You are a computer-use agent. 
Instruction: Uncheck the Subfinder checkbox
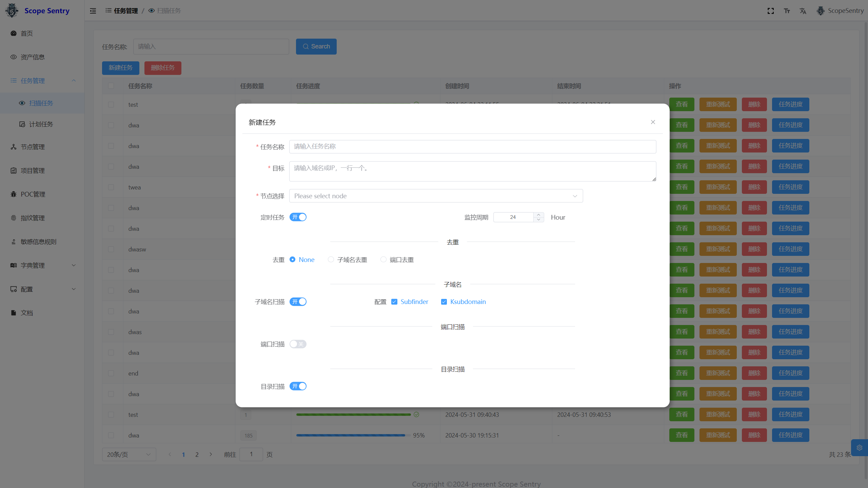[394, 302]
